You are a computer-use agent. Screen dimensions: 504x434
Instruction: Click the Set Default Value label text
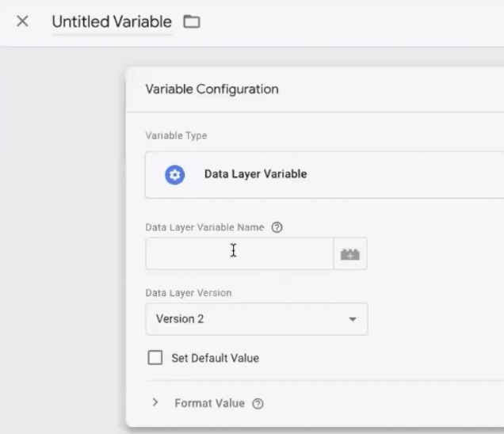[x=215, y=358]
